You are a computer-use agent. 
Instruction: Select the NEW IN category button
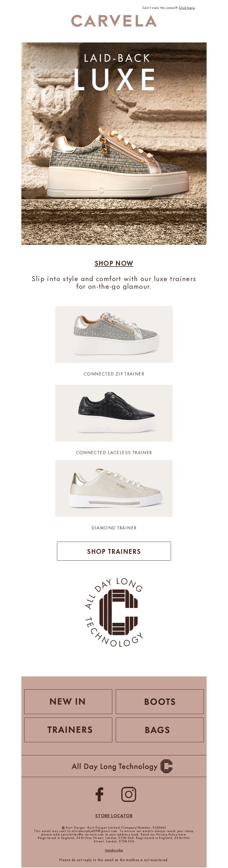click(68, 702)
